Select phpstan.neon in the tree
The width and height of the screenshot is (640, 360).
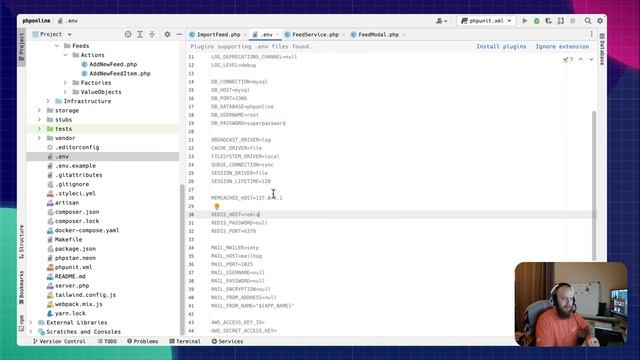tap(75, 258)
